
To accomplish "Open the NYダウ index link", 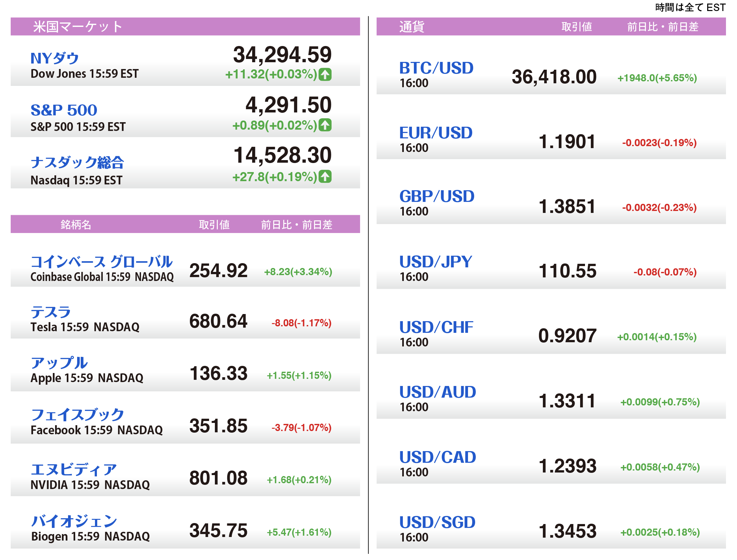I will coord(55,58).
